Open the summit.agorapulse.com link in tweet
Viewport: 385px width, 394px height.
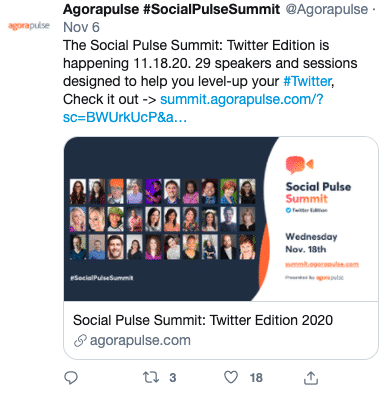(x=193, y=108)
